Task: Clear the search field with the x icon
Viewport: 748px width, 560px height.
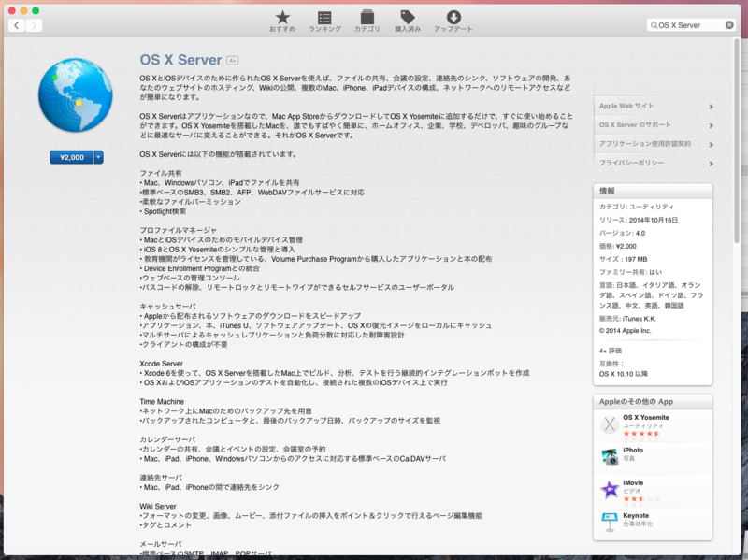Action: [729, 25]
